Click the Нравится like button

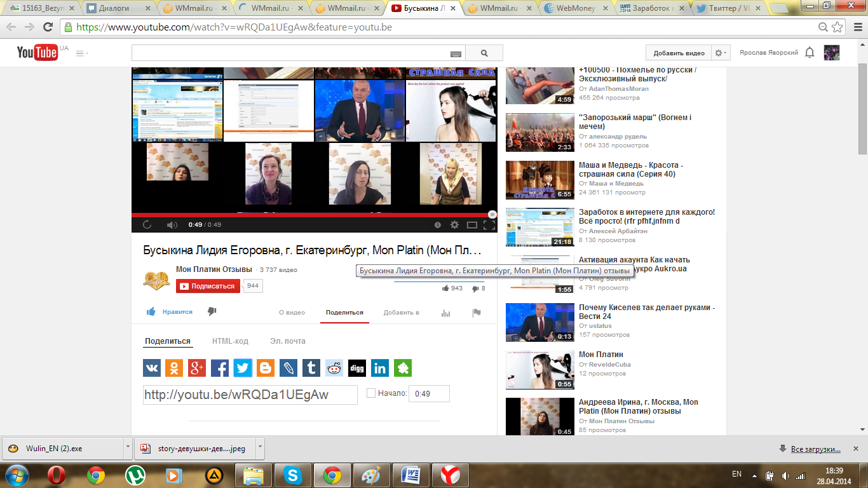(170, 312)
